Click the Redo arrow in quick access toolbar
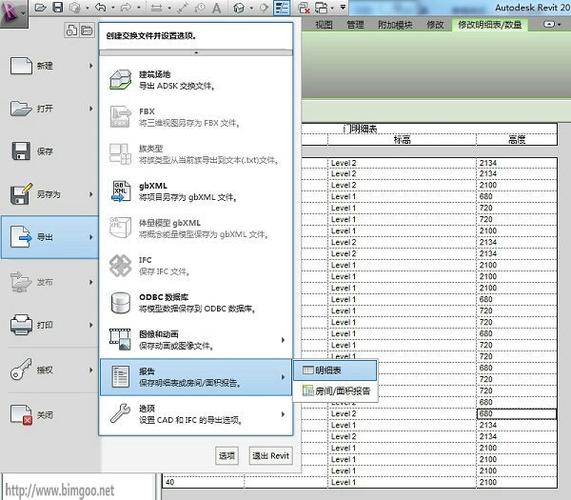571x500 pixels. click(126, 8)
